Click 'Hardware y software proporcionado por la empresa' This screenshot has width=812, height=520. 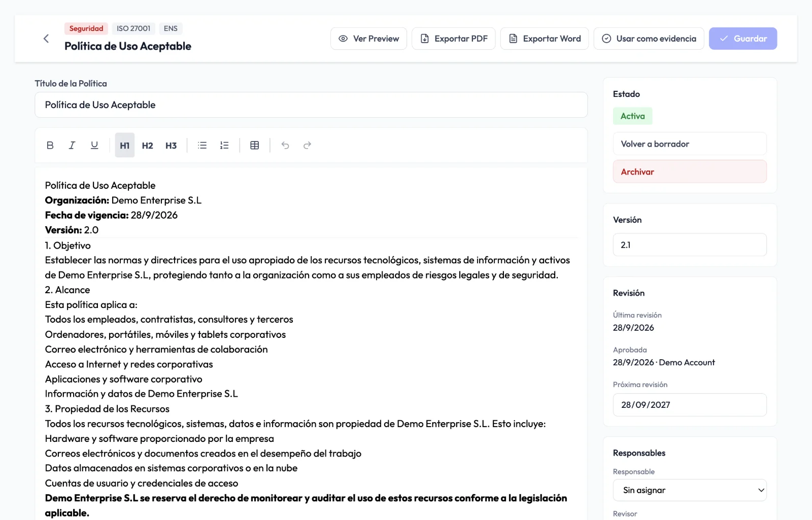(159, 439)
